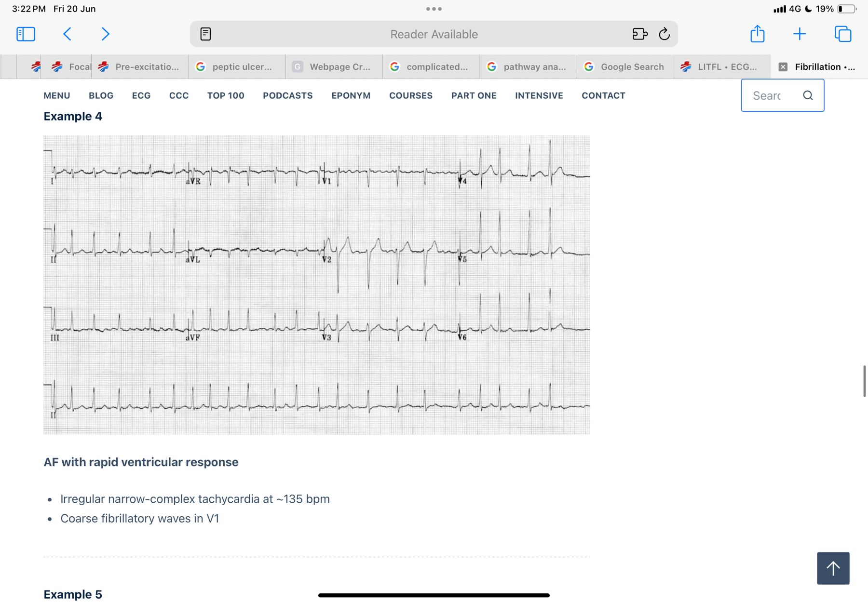Open the Share sheet
The height and width of the screenshot is (603, 868).
757,33
